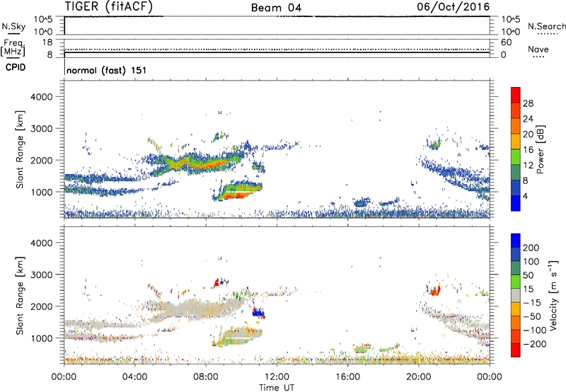The height and width of the screenshot is (392, 566).
Task: Click the 2000 tick in power panel
Action: click(x=42, y=160)
